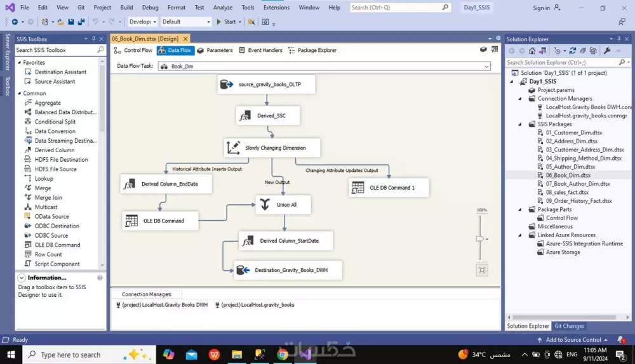Select the OLE DB Command 1 component
The width and height of the screenshot is (635, 364).
point(389,188)
